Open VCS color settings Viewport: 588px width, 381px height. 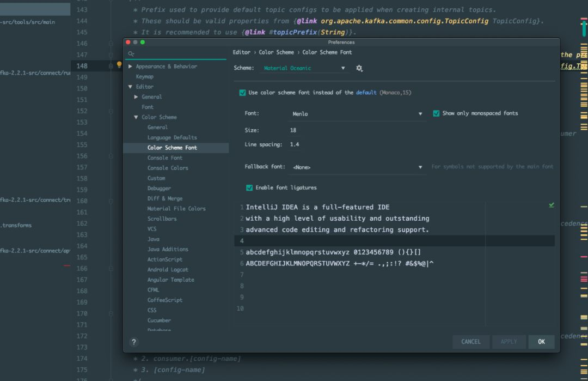[152, 228]
